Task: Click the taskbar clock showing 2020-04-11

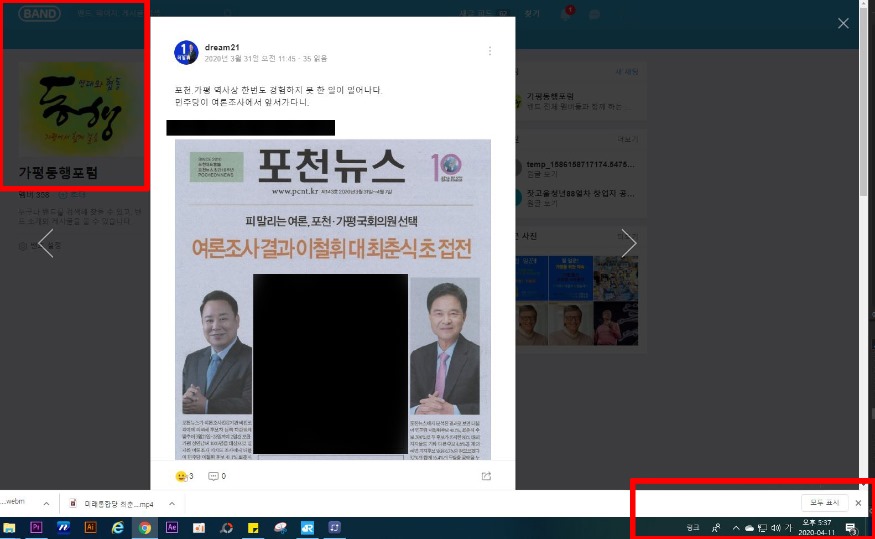Action: point(816,528)
